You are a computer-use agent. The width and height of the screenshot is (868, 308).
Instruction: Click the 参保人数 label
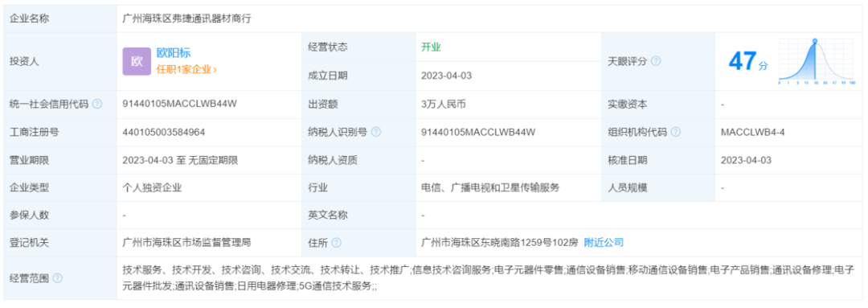tap(30, 215)
